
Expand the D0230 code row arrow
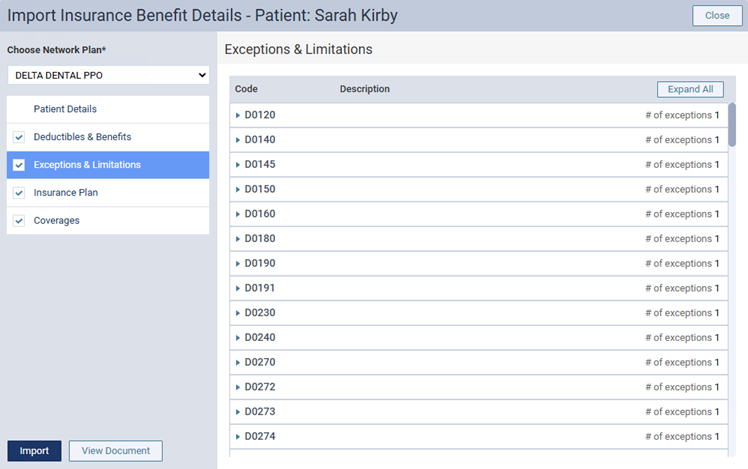[238, 313]
